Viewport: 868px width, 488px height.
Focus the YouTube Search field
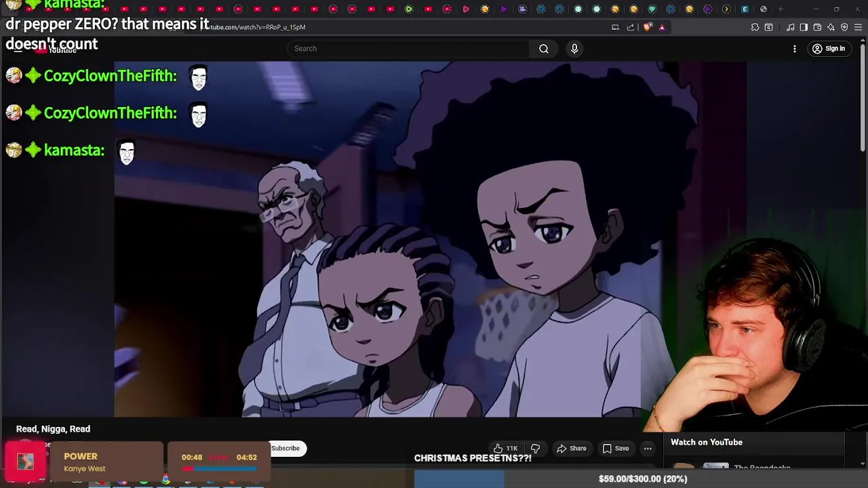(x=408, y=49)
